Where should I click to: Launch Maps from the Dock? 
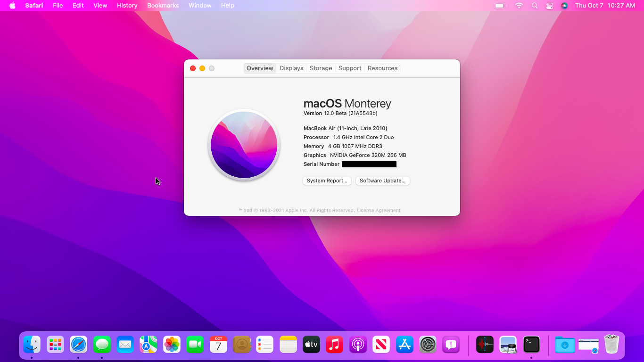[x=149, y=345]
